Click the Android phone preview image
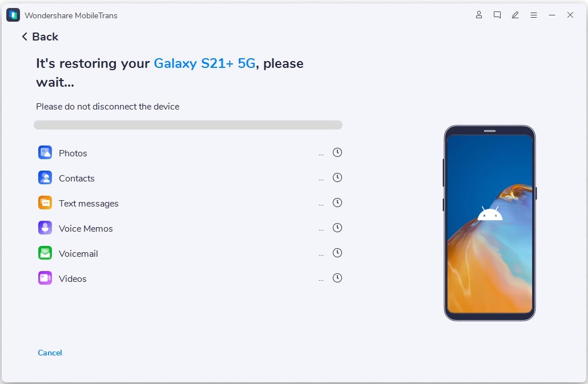This screenshot has width=588, height=384. click(x=490, y=223)
